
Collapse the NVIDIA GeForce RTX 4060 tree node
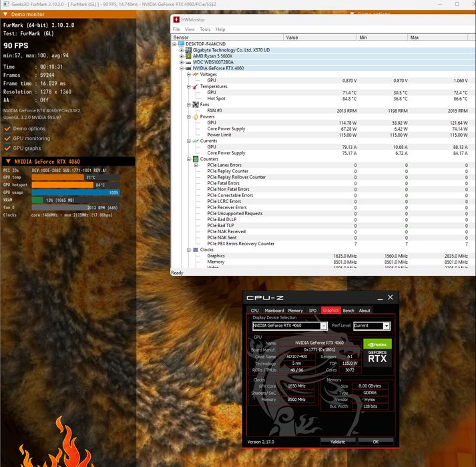tap(181, 68)
